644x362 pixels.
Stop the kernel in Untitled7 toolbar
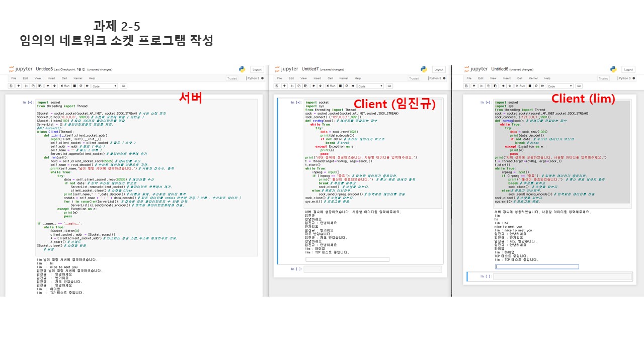click(341, 86)
